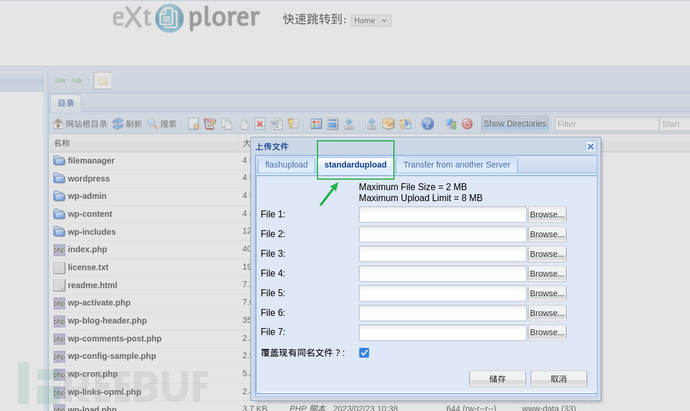
Task: Click the admin users icon
Action: [x=451, y=124]
